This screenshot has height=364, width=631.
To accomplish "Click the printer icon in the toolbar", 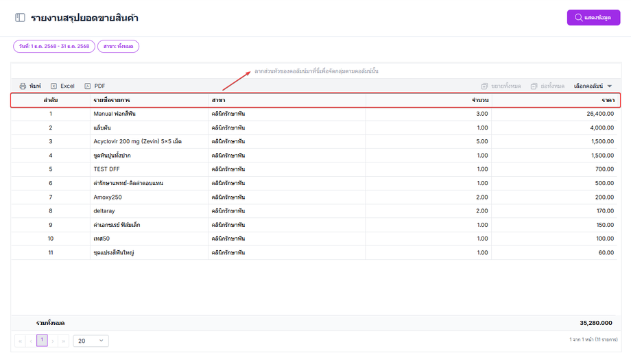I will (23, 86).
